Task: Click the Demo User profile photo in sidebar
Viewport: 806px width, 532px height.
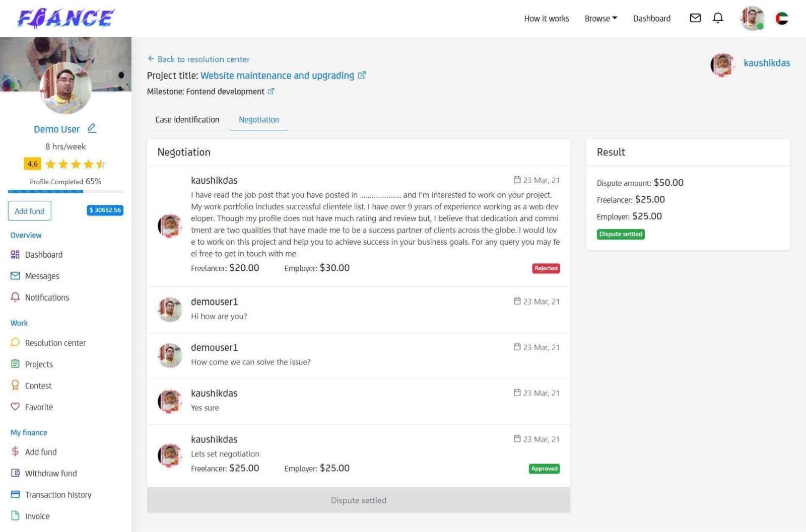Action: point(65,88)
